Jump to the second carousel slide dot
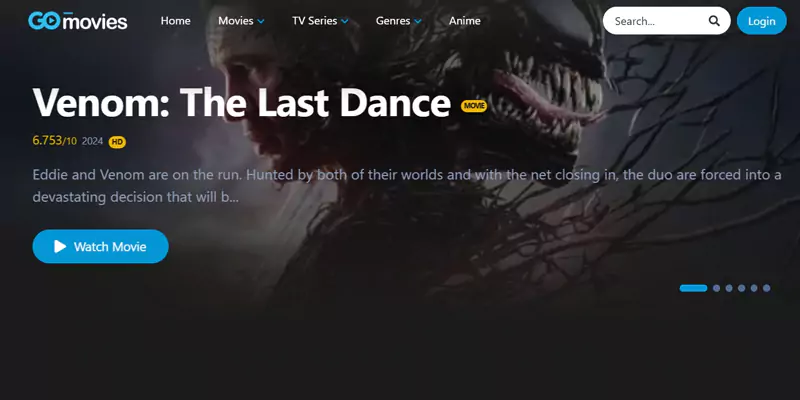Screen dimensions: 800x400 716,288
